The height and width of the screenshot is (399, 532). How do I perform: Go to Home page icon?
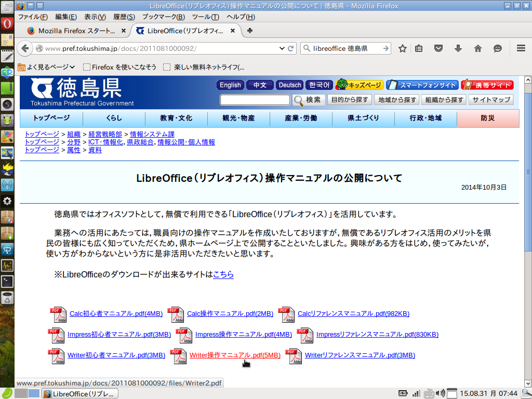click(478, 48)
